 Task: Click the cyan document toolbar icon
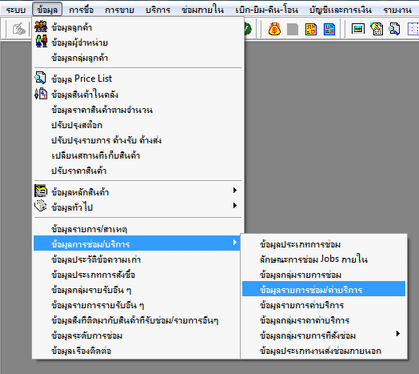click(329, 29)
